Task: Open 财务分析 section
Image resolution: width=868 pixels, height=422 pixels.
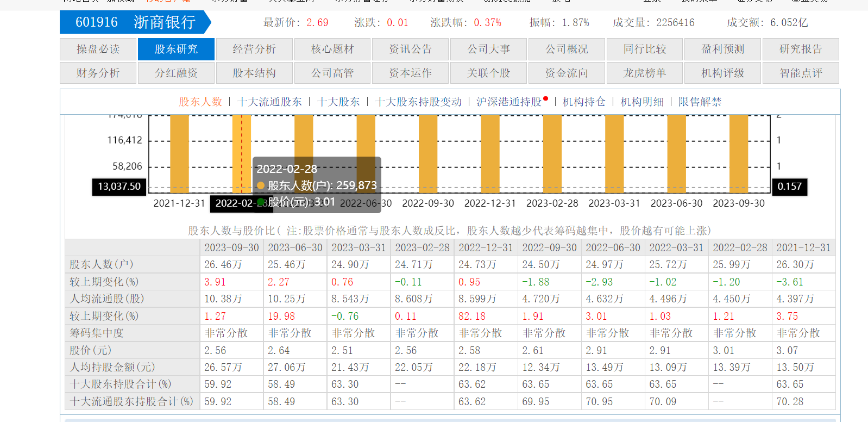Action: [x=98, y=73]
